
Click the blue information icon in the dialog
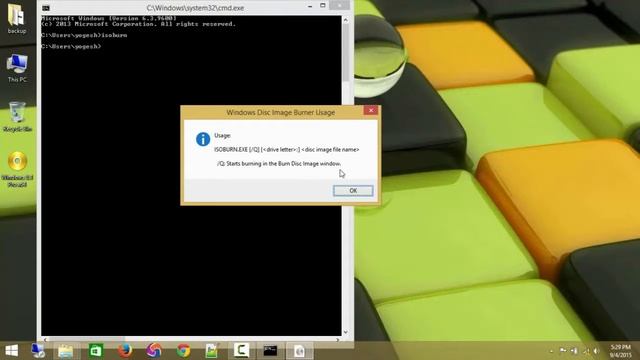pos(203,139)
